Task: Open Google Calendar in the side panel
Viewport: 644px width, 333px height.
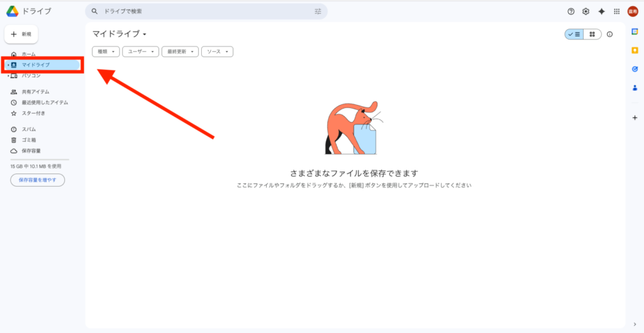Action: 635,31
